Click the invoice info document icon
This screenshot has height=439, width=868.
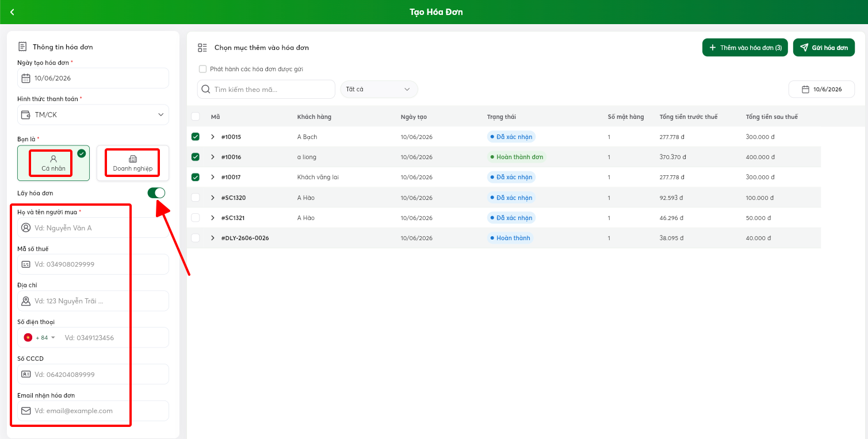click(22, 47)
